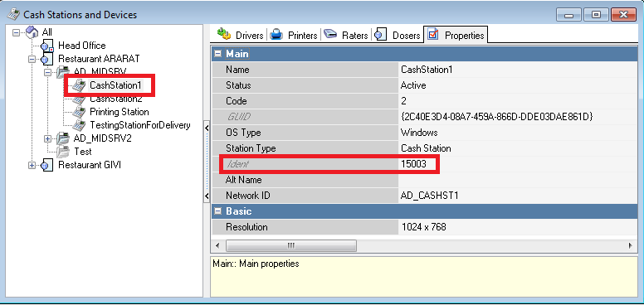Open the Raters tab
The image size is (644, 305).
pos(346,35)
